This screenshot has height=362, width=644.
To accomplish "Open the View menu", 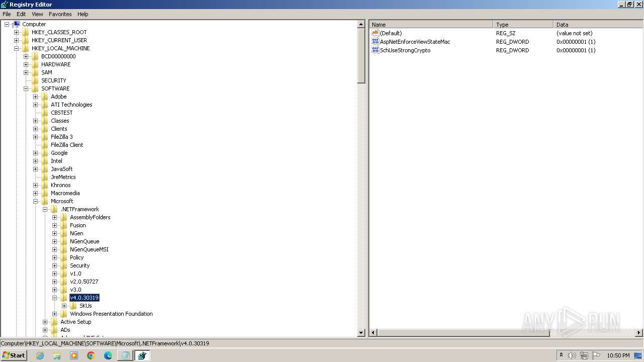I will tap(37, 14).
